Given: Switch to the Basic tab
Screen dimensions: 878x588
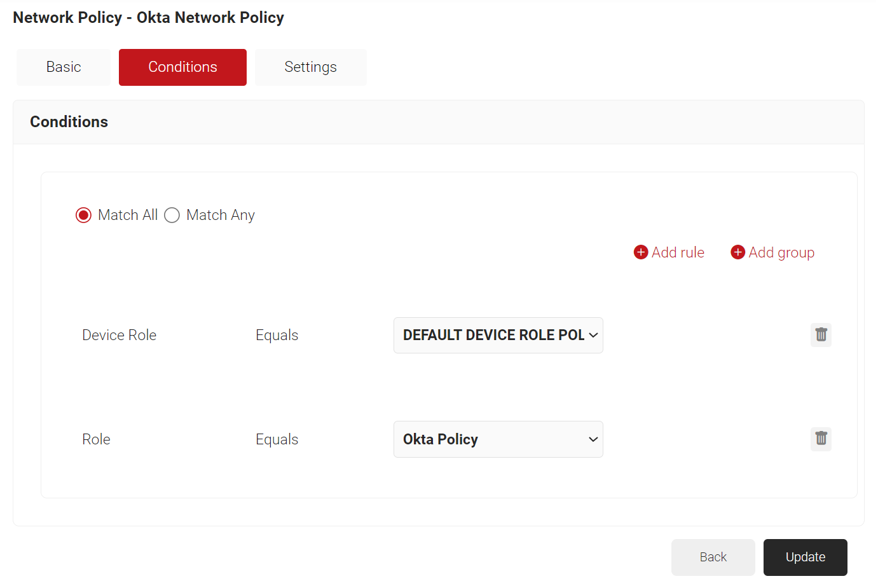Looking at the screenshot, I should [x=64, y=67].
